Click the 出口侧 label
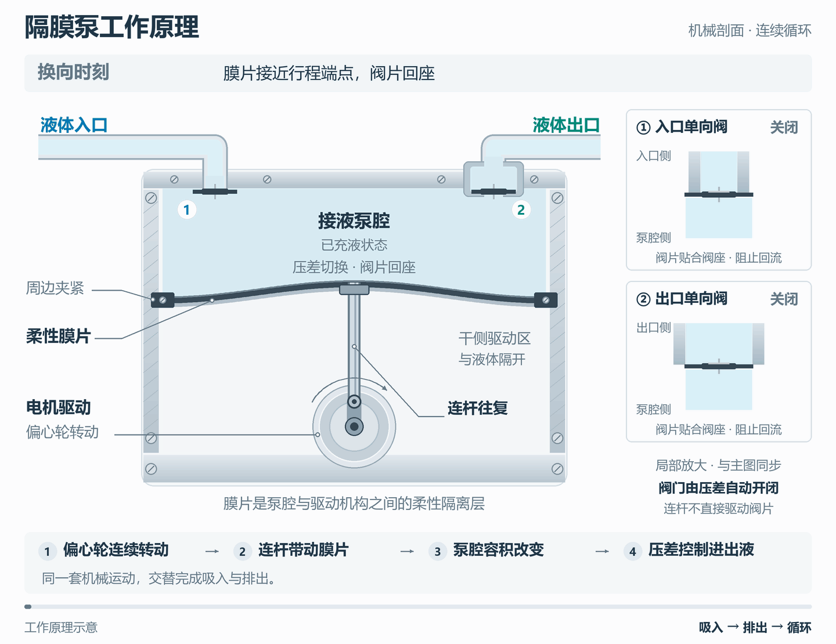836x644 pixels. pyautogui.click(x=654, y=327)
